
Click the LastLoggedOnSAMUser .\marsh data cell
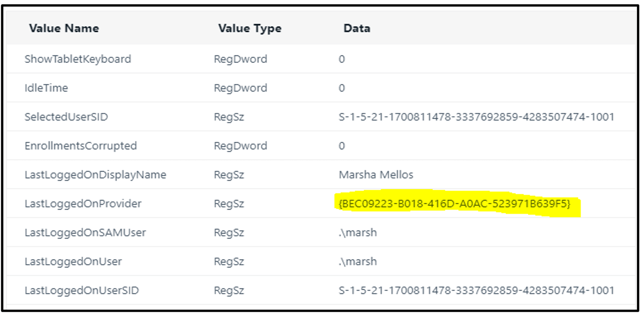[358, 233]
